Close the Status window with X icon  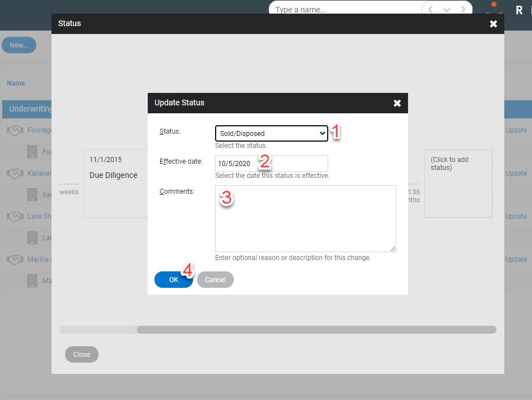point(494,23)
